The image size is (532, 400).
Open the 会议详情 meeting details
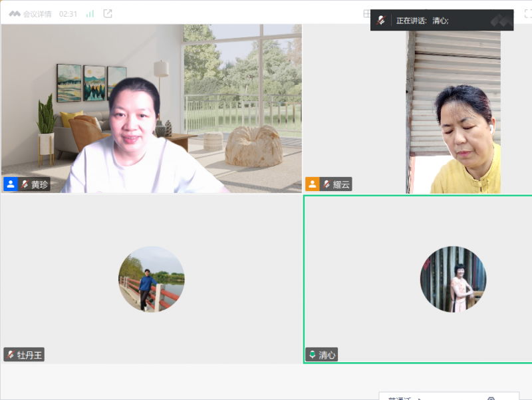(x=37, y=14)
